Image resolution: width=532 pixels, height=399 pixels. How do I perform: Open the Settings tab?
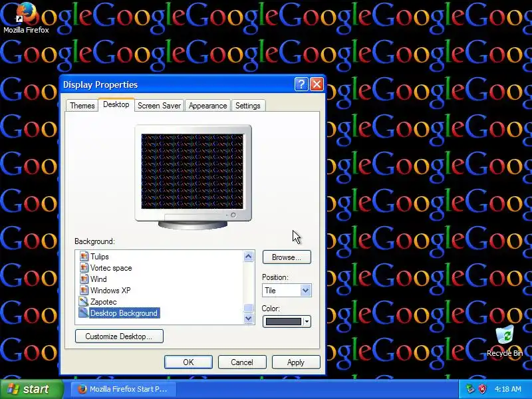[x=247, y=106]
